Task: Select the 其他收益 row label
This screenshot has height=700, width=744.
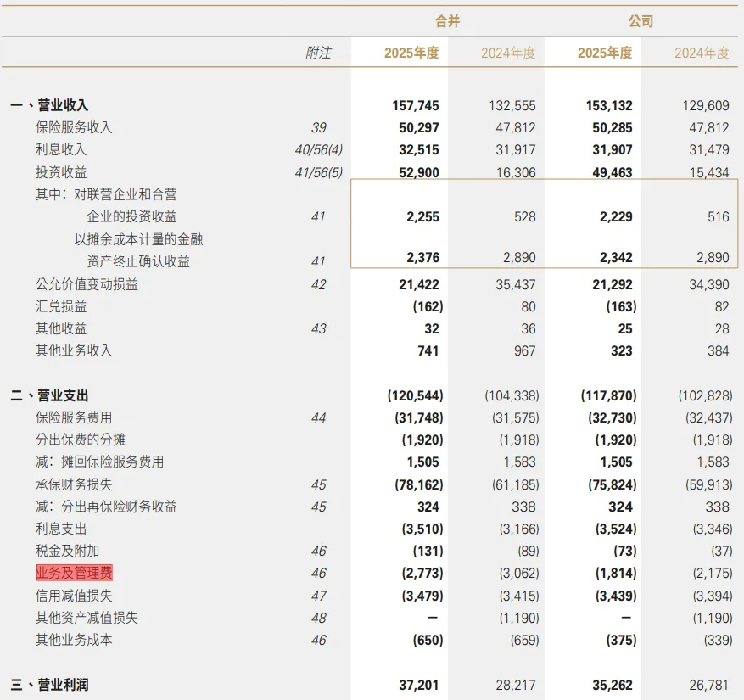Action: tap(61, 328)
